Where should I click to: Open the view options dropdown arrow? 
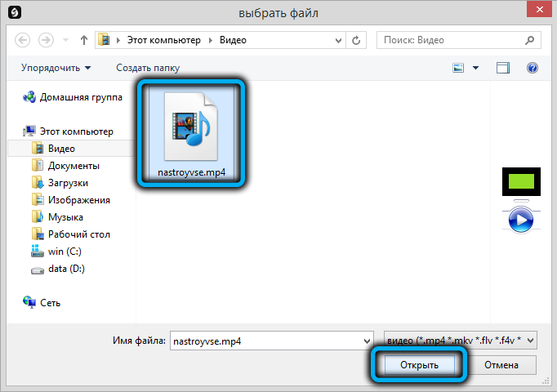[475, 68]
